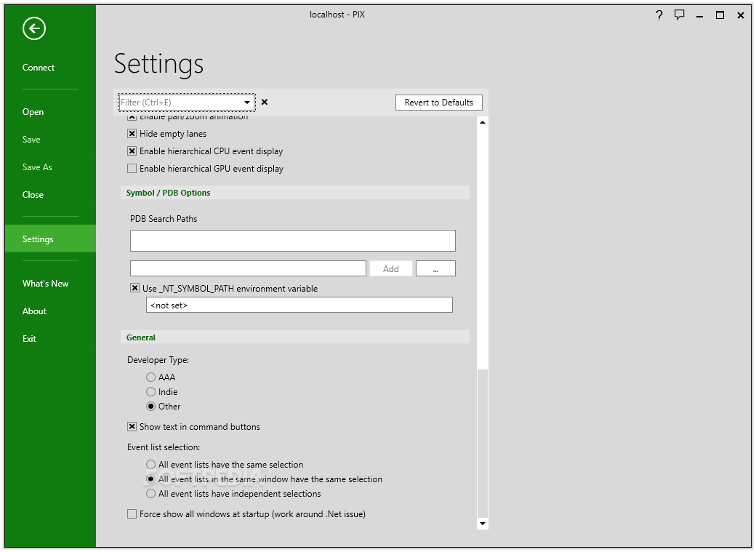Click Revert to Defaults button

[x=439, y=103]
